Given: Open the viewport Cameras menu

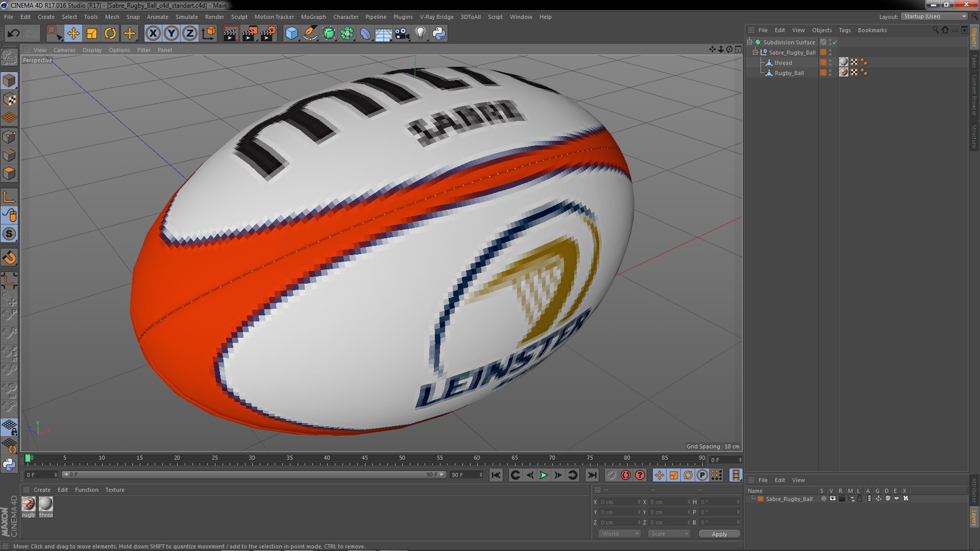Looking at the screenshot, I should 64,50.
